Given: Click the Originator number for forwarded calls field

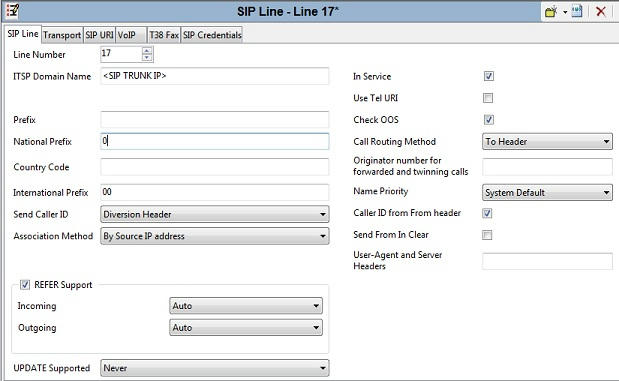Looking at the screenshot, I should point(547,167).
